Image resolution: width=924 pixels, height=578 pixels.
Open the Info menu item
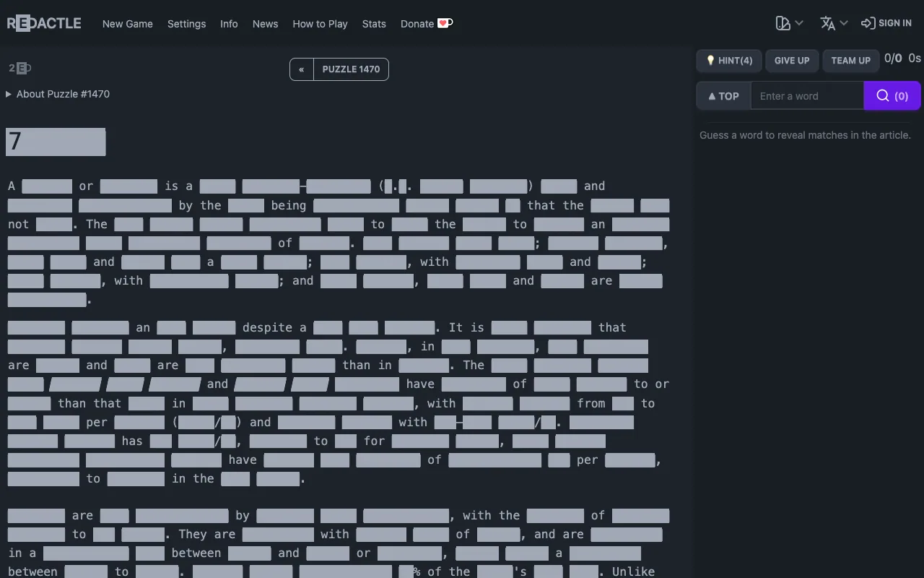tap(229, 24)
